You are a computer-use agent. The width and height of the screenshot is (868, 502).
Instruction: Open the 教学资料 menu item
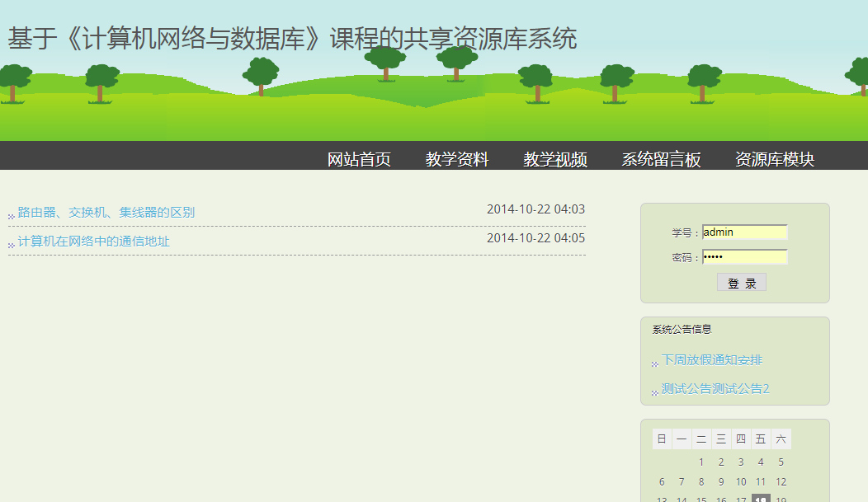click(x=458, y=158)
